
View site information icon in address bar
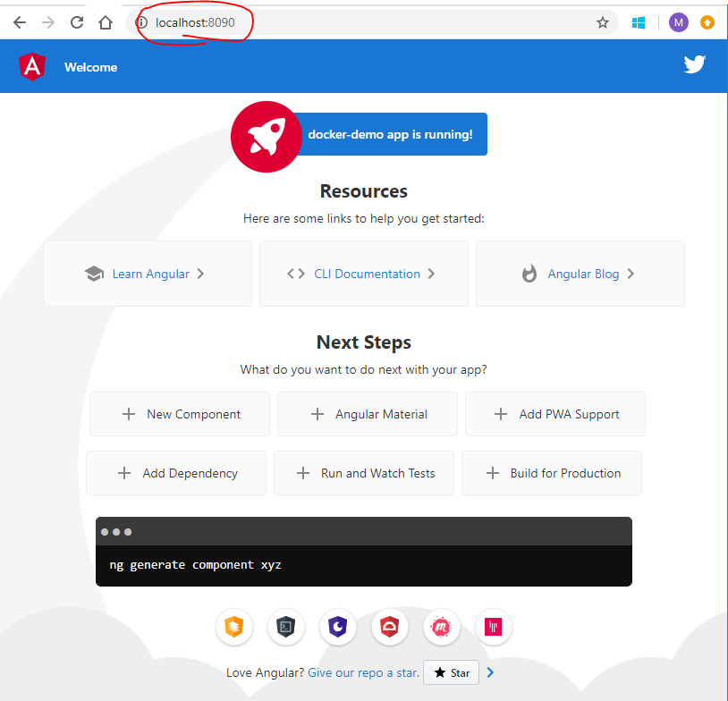pos(141,22)
